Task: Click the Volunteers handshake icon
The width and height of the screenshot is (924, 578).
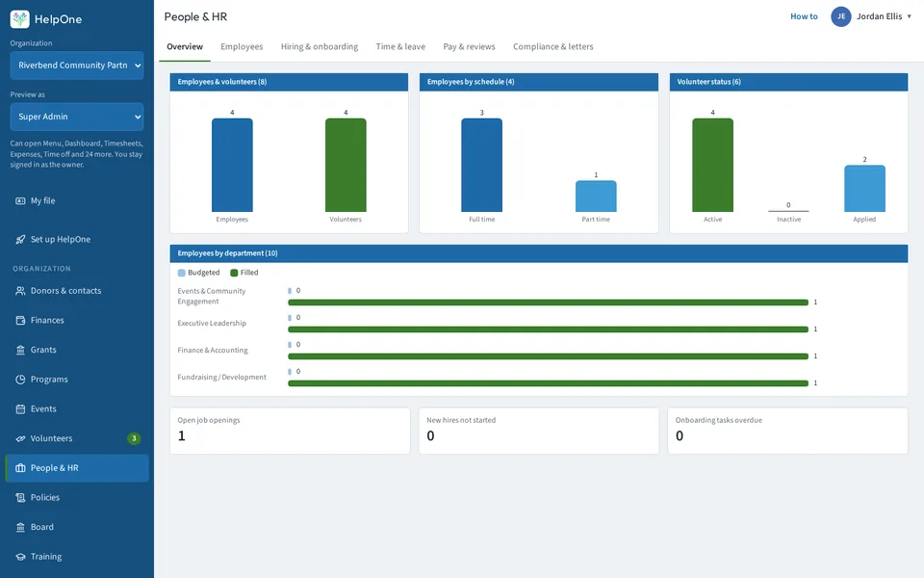Action: [20, 438]
